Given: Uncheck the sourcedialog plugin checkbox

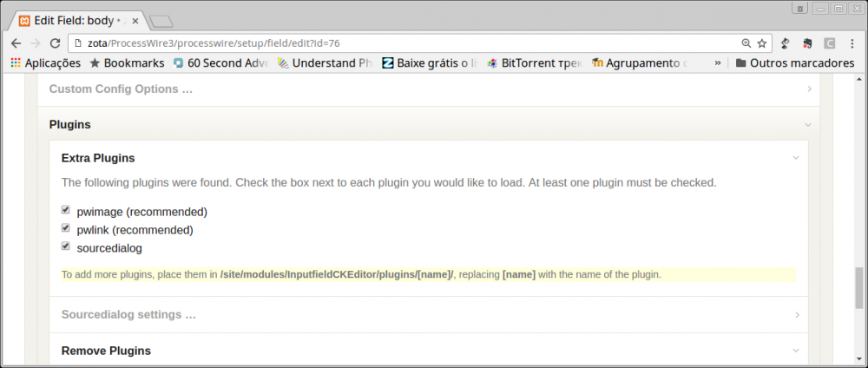Looking at the screenshot, I should click(x=66, y=246).
